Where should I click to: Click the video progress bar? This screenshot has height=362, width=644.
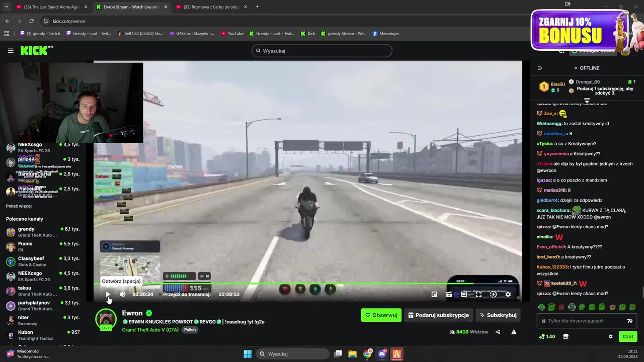click(307, 284)
